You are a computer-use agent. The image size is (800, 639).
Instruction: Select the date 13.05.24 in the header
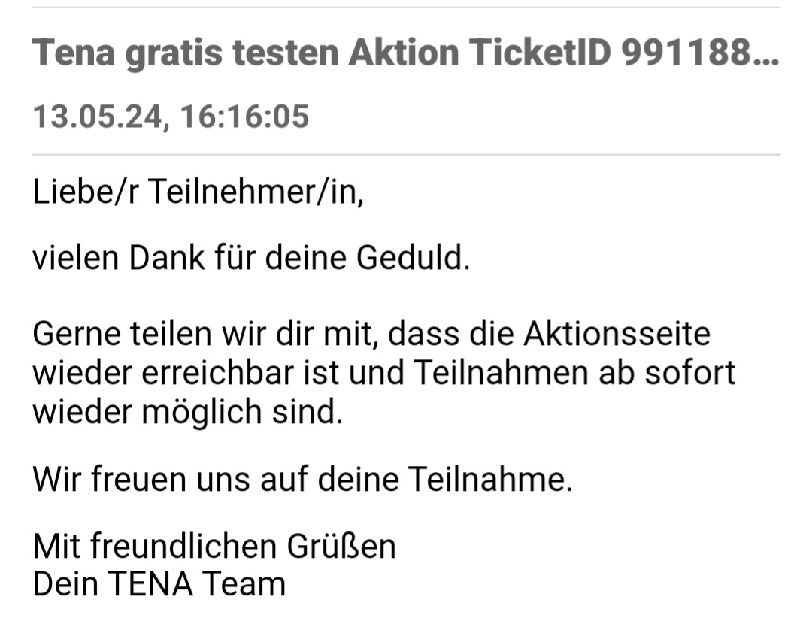(x=97, y=117)
